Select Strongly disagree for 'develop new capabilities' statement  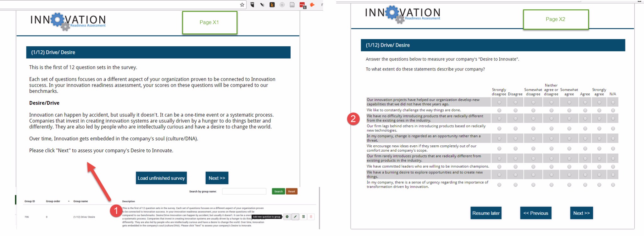(499, 102)
